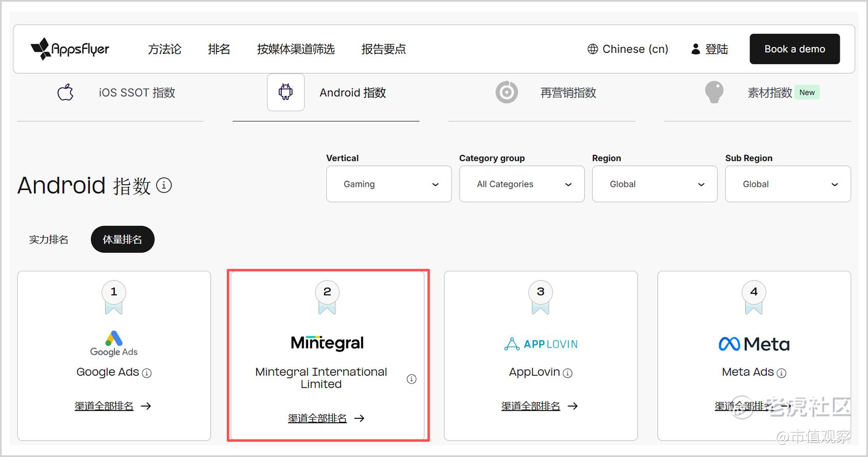
Task: Open Category group dropdown showing All Categories
Action: 522,184
